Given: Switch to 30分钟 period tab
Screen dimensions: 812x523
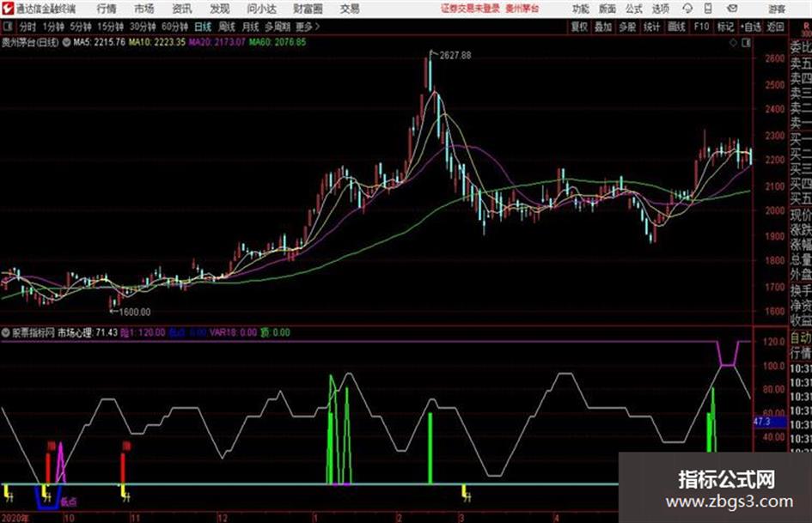Looking at the screenshot, I should (143, 27).
